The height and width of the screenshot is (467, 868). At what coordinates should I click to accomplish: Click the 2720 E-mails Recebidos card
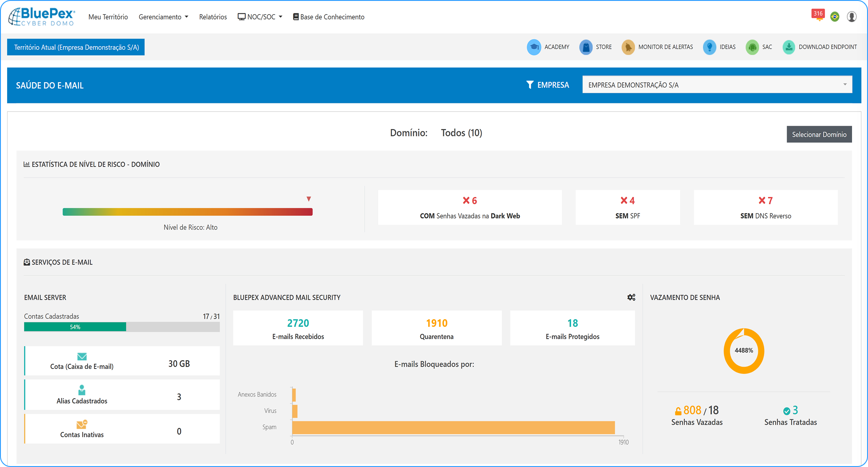298,328
